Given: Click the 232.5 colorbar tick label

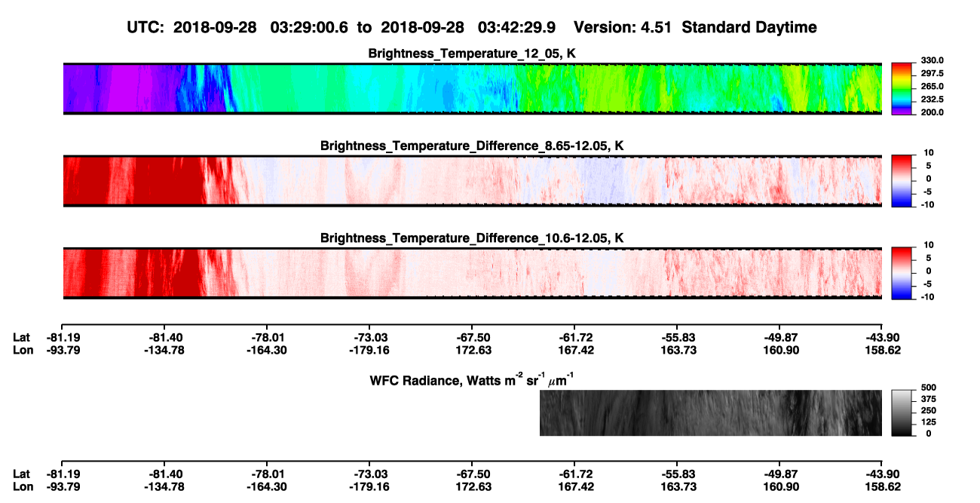Looking at the screenshot, I should pyautogui.click(x=933, y=99).
